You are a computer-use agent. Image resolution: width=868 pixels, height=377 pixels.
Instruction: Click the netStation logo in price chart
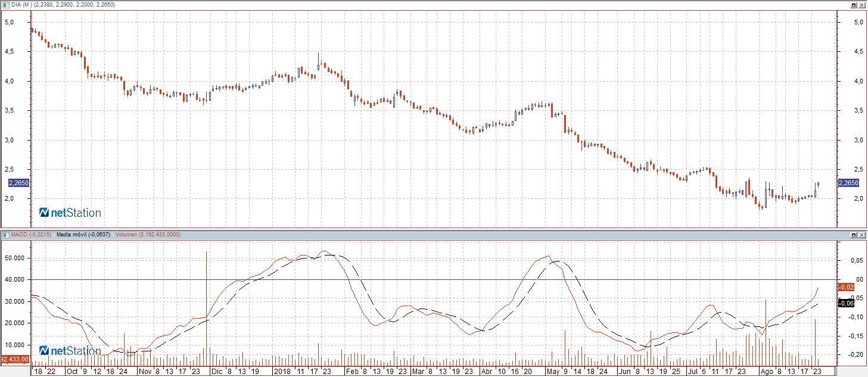[x=70, y=213]
